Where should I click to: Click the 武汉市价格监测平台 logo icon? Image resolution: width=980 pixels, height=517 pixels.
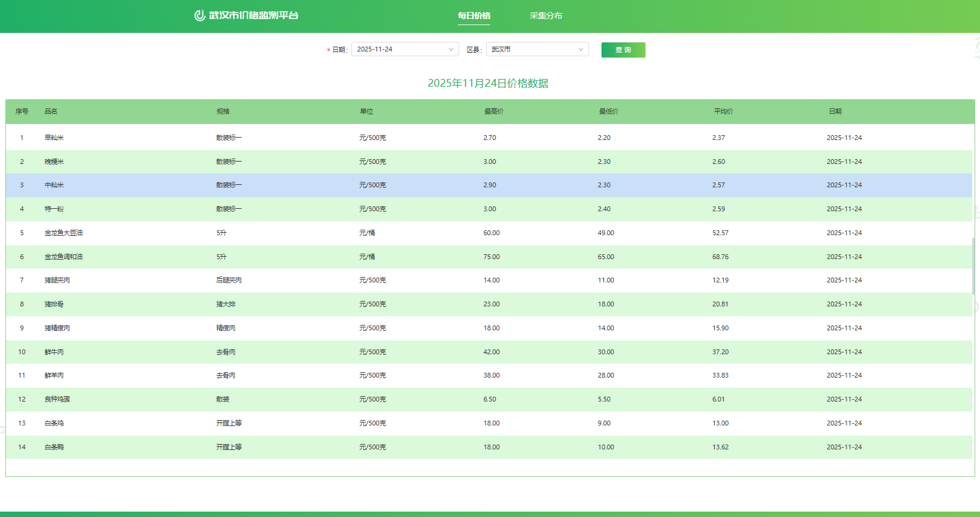199,16
